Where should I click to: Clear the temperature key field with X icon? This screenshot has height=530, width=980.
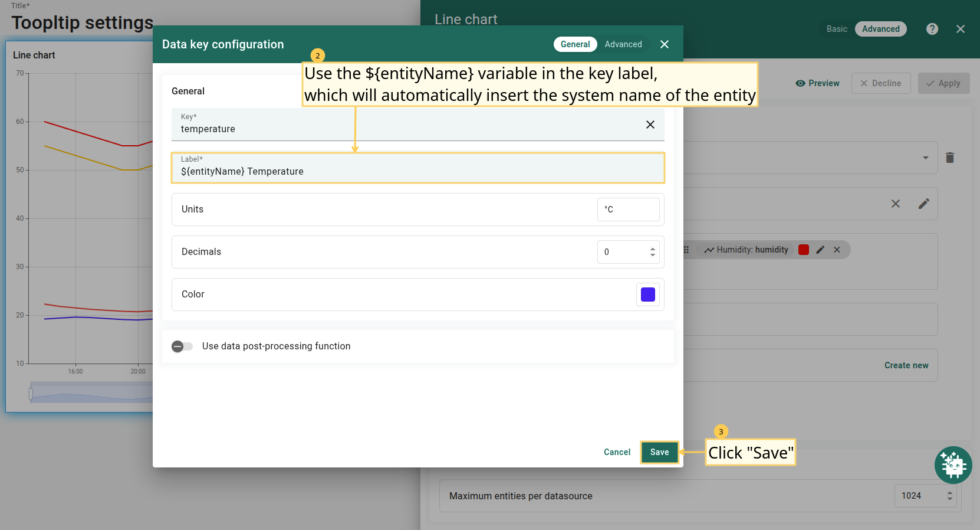(x=650, y=125)
